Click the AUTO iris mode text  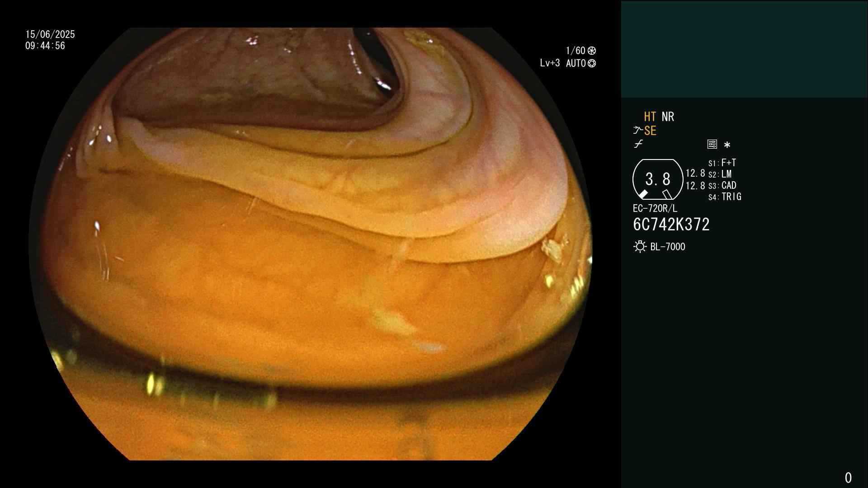tap(576, 63)
